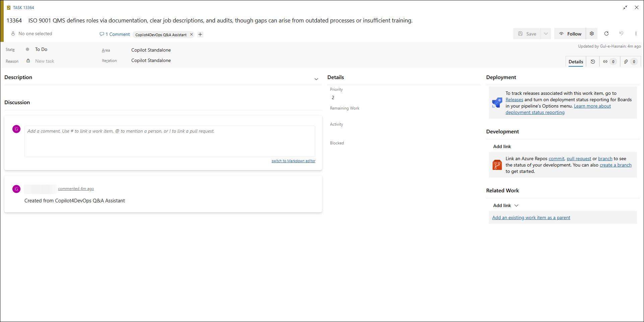Image resolution: width=644 pixels, height=322 pixels.
Task: Exit full screen with the restore icon
Action: (625, 7)
